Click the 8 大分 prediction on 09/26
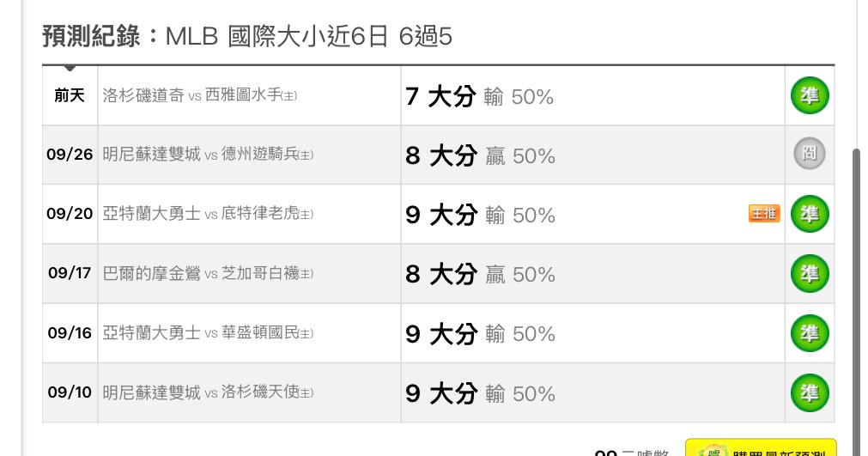Image resolution: width=868 pixels, height=456 pixels. point(440,155)
